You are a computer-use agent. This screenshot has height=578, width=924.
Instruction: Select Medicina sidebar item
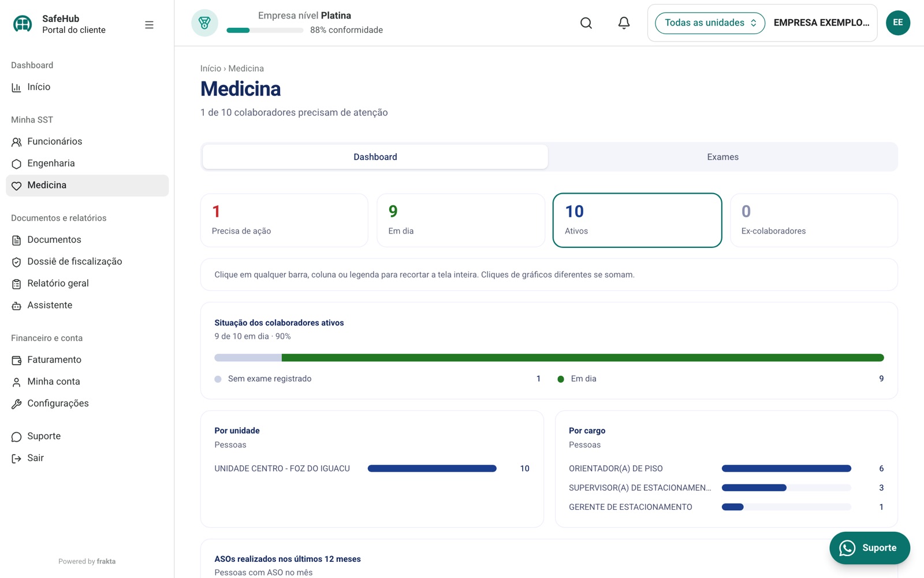pos(87,186)
